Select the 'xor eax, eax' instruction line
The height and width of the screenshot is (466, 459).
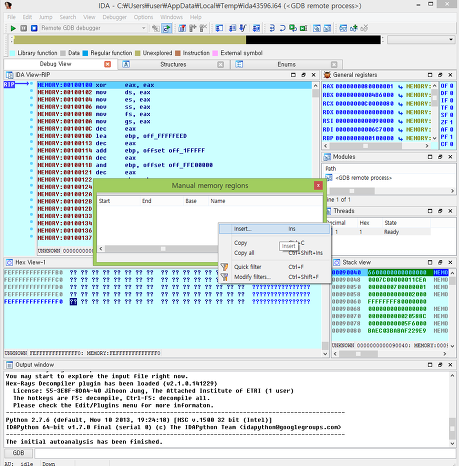pos(174,85)
